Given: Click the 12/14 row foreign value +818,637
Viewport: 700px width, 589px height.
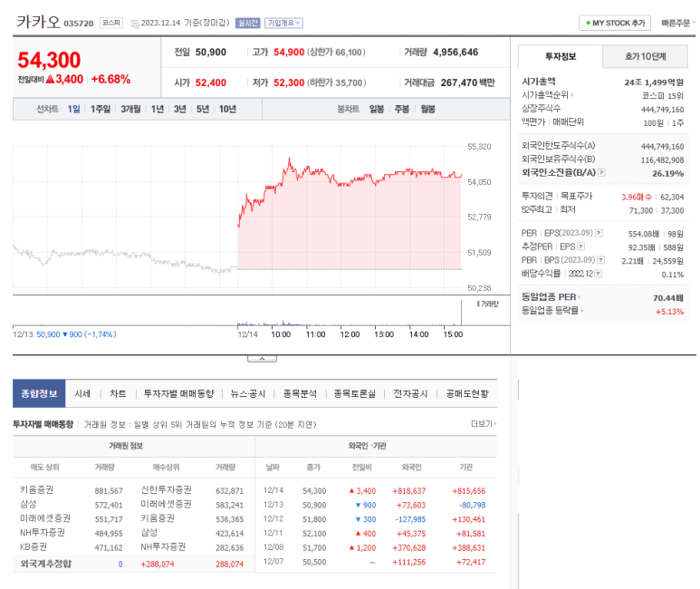Looking at the screenshot, I should click(409, 491).
